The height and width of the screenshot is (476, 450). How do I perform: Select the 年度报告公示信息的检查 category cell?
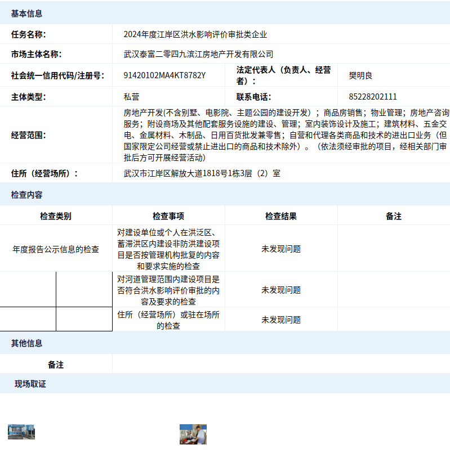click(x=56, y=249)
